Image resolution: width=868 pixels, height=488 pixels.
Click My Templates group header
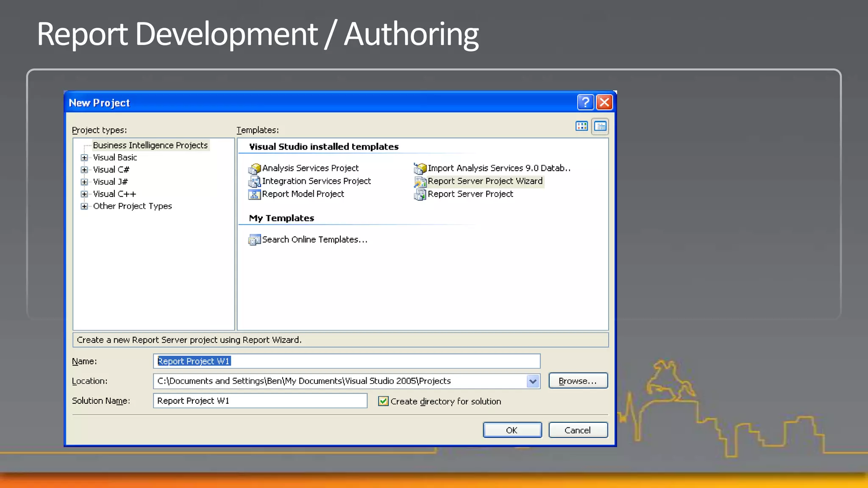(x=281, y=218)
